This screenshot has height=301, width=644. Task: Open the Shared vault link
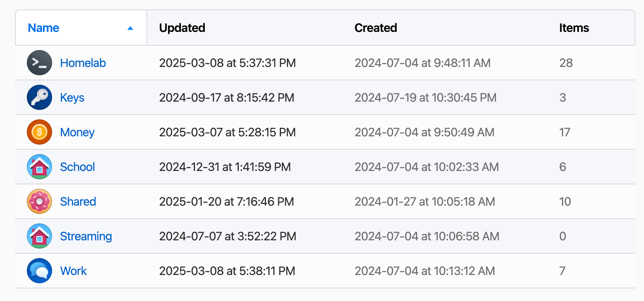pos(78,202)
